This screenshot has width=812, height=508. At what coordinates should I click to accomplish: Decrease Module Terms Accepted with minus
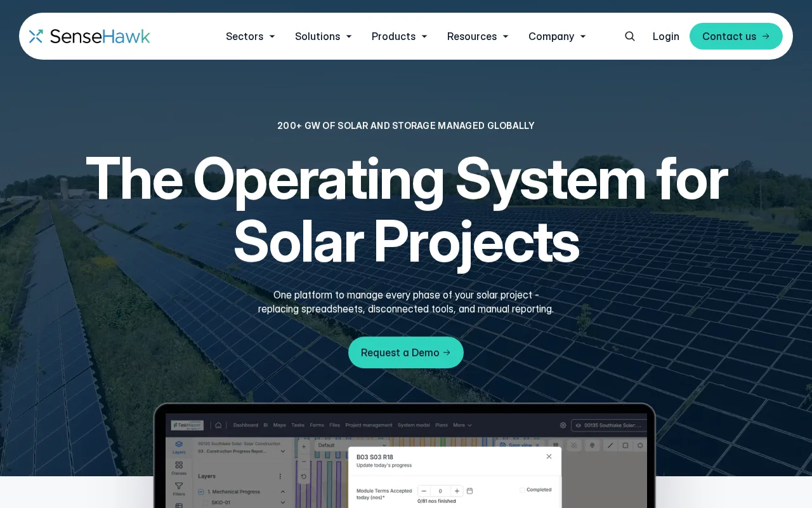coord(424,491)
